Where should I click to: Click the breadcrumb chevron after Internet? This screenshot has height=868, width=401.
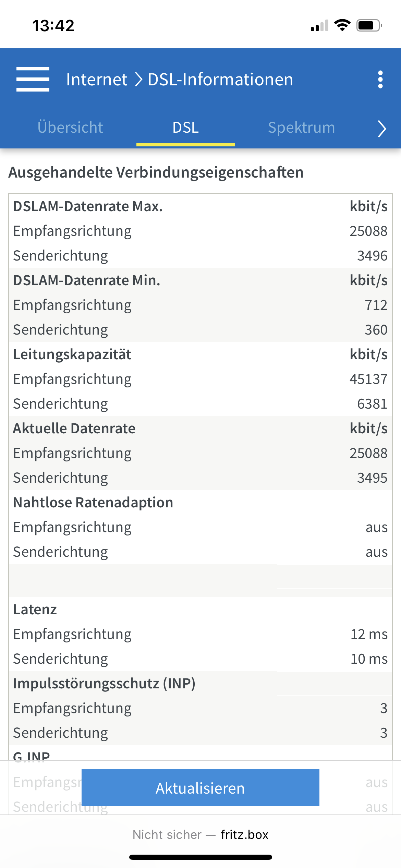pos(138,80)
